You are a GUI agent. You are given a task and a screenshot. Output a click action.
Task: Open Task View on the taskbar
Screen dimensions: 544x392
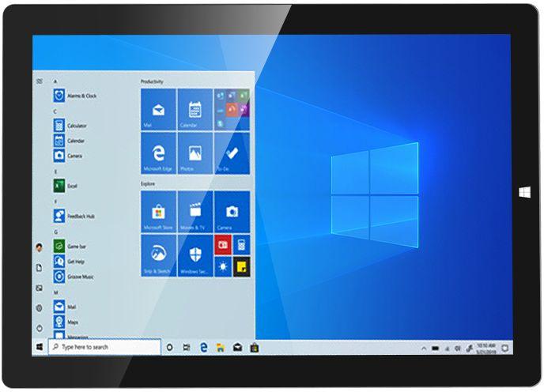coord(187,347)
